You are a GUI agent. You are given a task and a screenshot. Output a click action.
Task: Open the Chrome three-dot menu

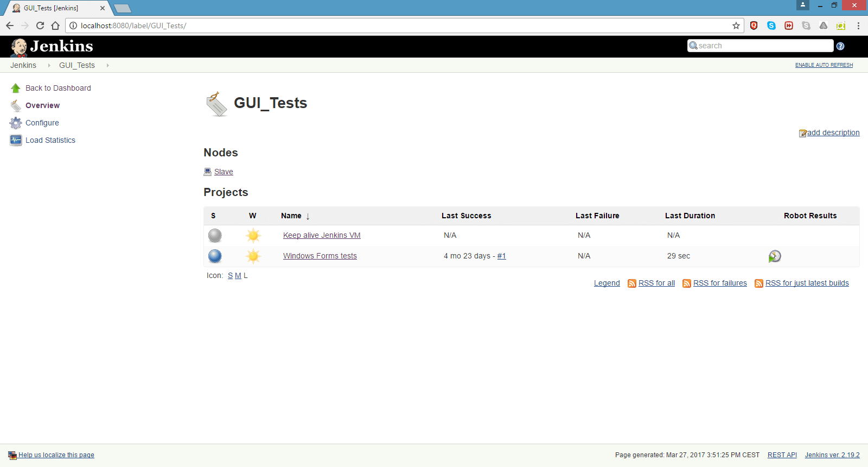[858, 26]
